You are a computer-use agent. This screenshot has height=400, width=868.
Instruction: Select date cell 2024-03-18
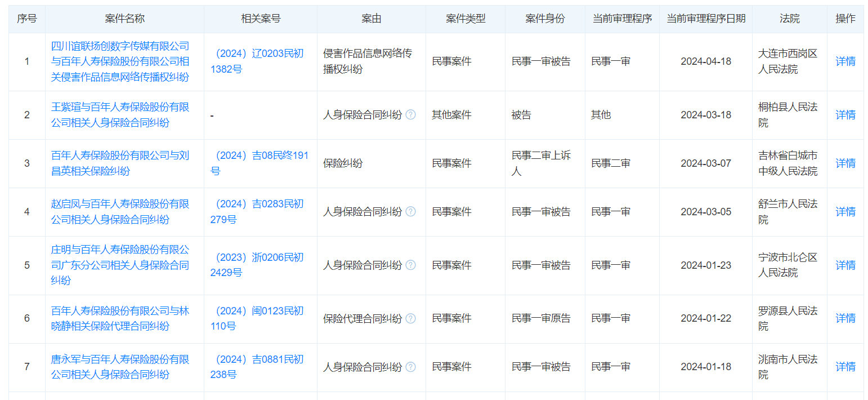706,115
